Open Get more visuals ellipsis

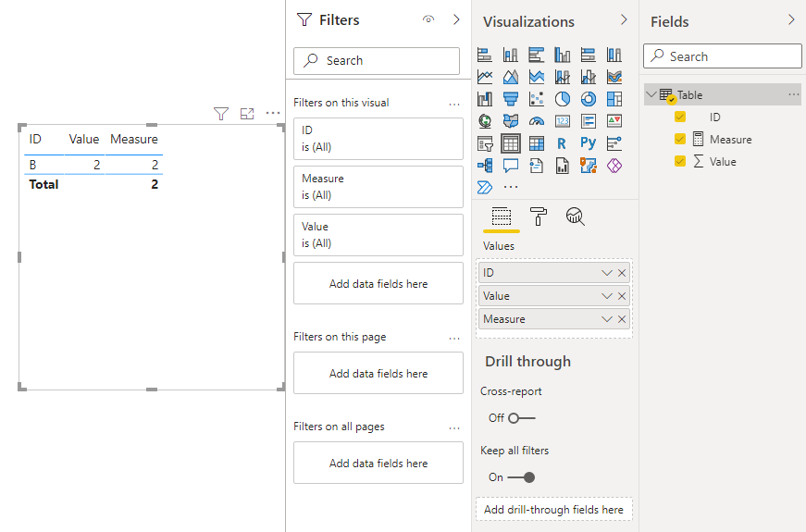(511, 187)
